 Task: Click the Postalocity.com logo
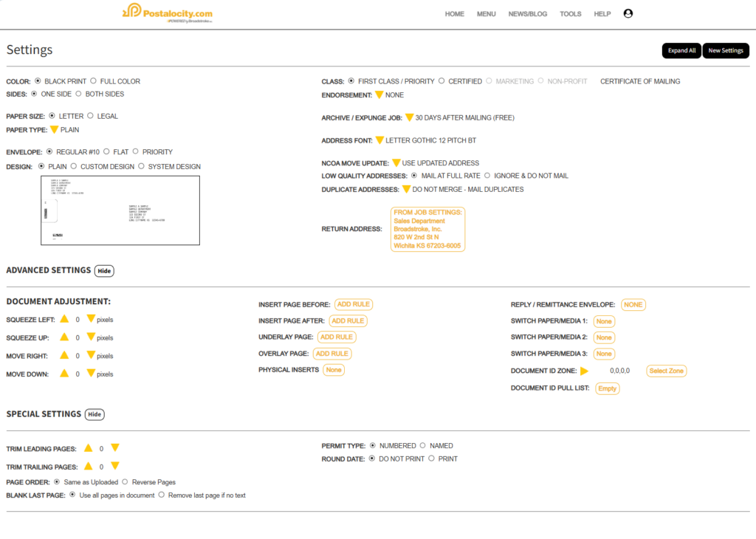(168, 13)
